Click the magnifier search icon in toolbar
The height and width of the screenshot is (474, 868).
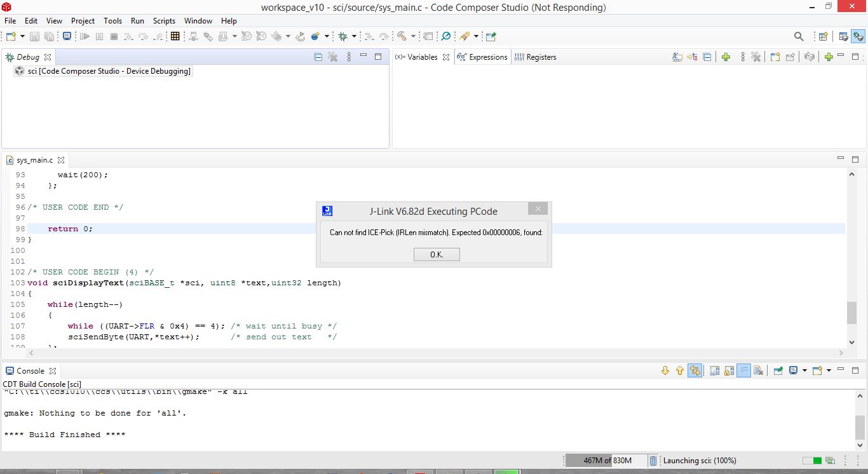coord(799,36)
